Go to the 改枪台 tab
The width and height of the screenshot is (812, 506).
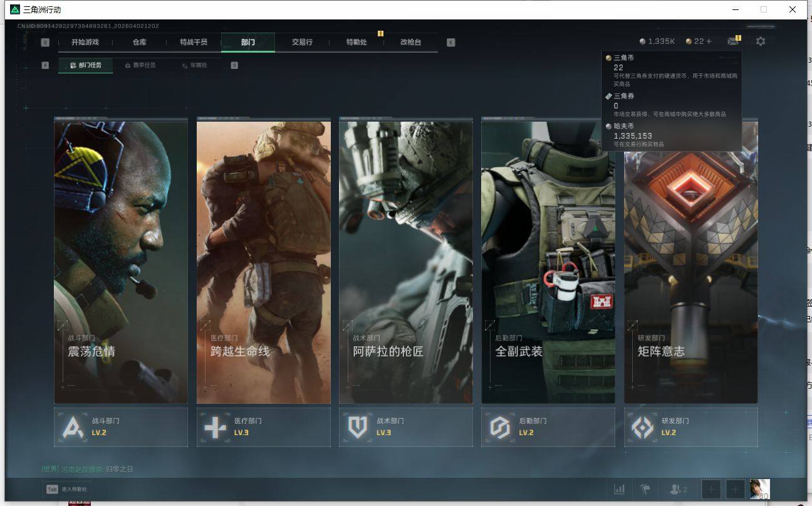coord(410,42)
